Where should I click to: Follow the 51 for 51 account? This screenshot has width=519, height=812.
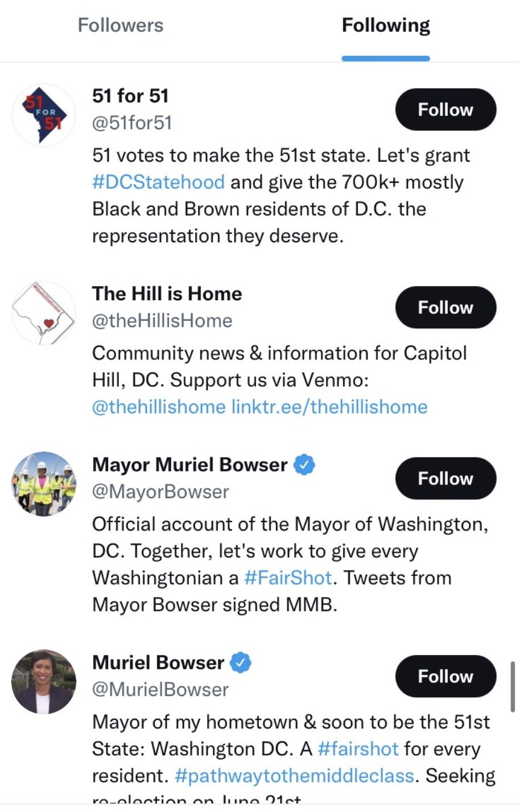(446, 110)
